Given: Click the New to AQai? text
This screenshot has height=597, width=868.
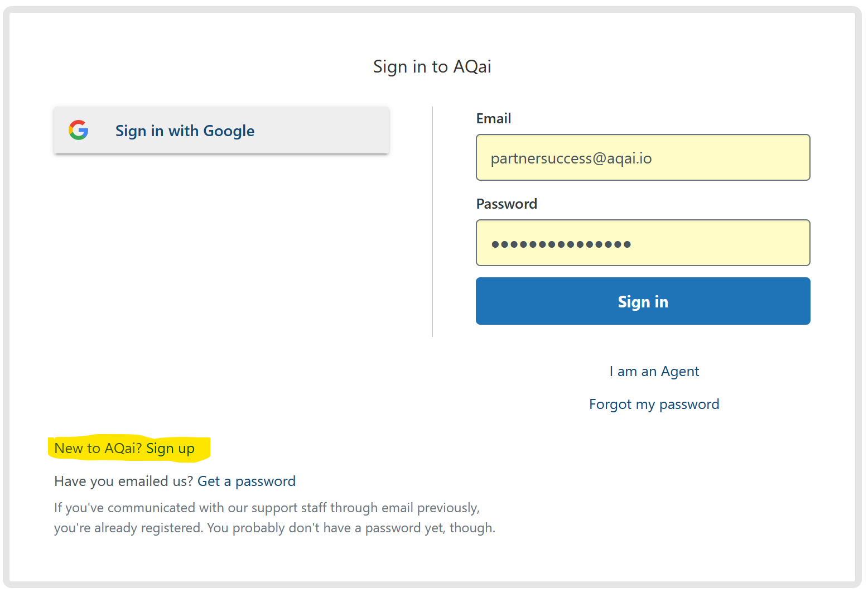Looking at the screenshot, I should 98,449.
